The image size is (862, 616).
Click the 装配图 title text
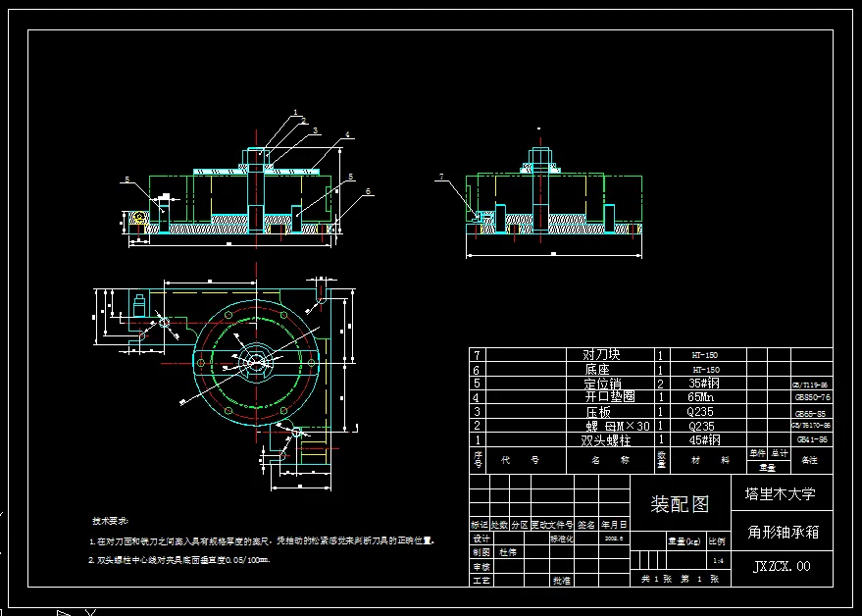coord(680,504)
